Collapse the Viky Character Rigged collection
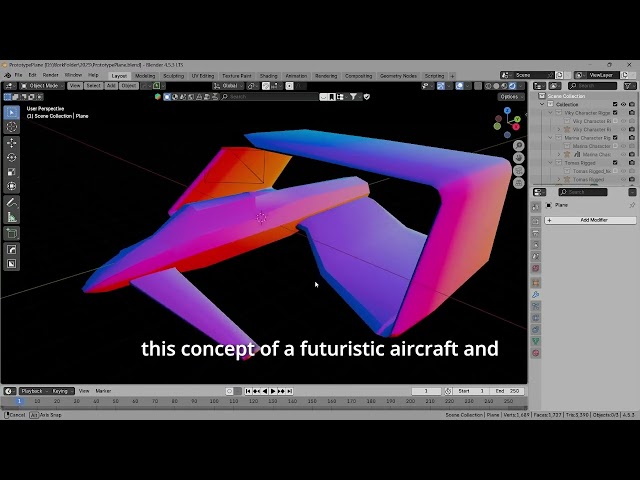Screen dimensions: 640x480 (551, 113)
